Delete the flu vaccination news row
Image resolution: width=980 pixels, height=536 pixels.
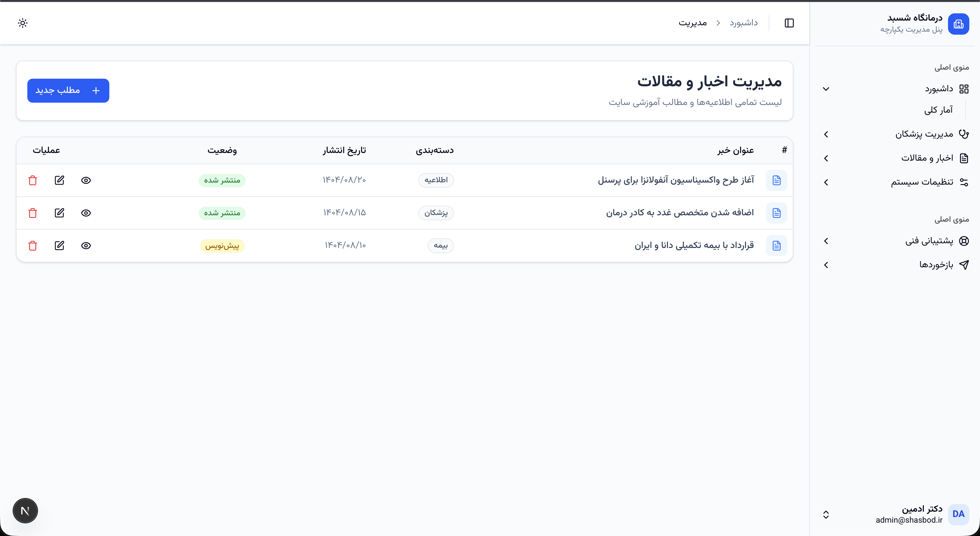pos(33,180)
